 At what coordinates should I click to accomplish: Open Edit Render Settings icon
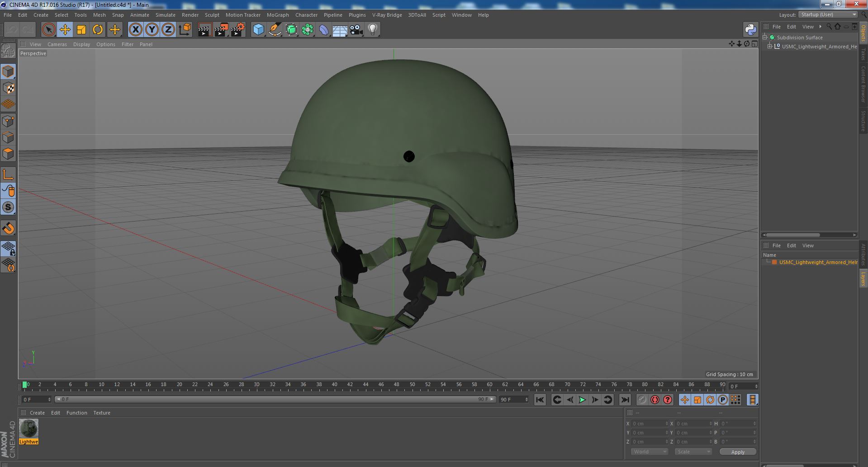click(237, 30)
